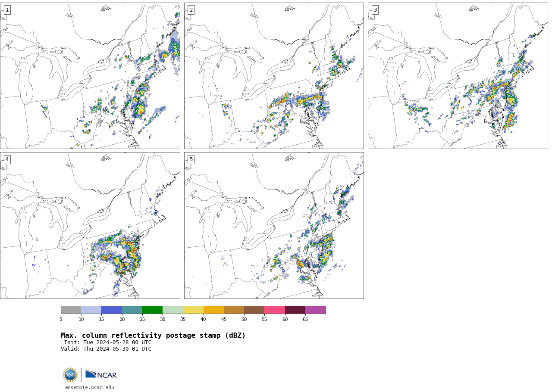552x392 pixels.
Task: Click the teal 20-25 dBZ swatch
Action: pyautogui.click(x=132, y=310)
